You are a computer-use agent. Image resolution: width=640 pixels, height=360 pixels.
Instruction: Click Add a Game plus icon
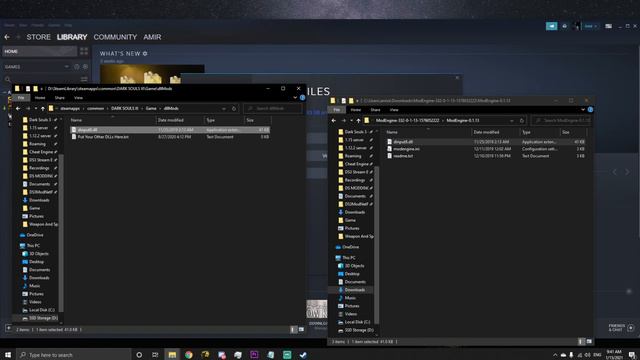coord(9,328)
